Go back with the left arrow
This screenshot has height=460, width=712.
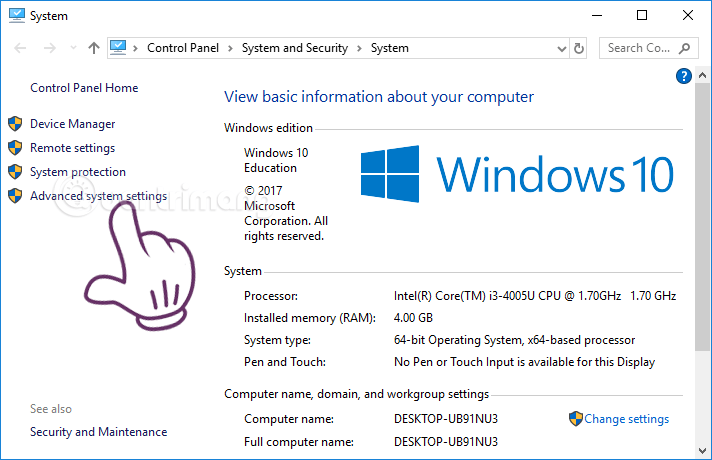coord(20,48)
